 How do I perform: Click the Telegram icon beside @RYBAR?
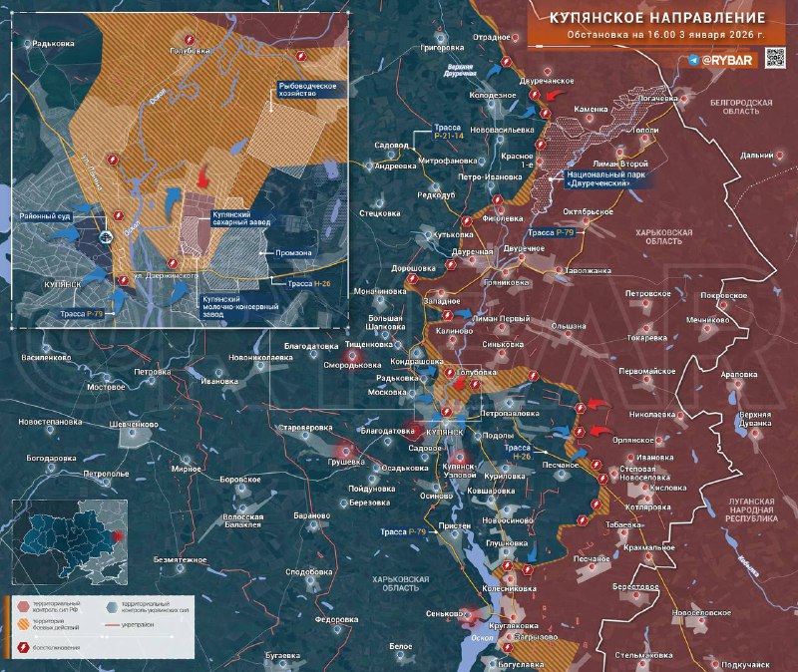coord(693,61)
